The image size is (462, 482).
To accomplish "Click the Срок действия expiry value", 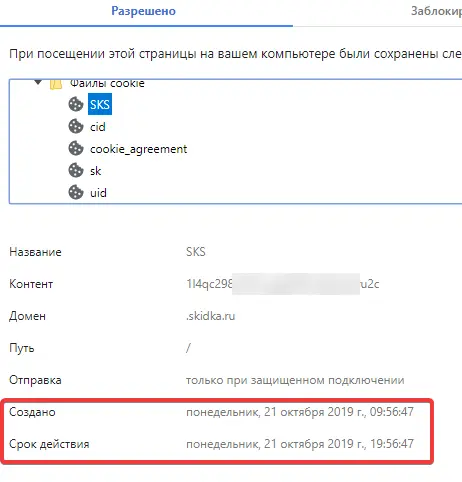I will [x=300, y=444].
